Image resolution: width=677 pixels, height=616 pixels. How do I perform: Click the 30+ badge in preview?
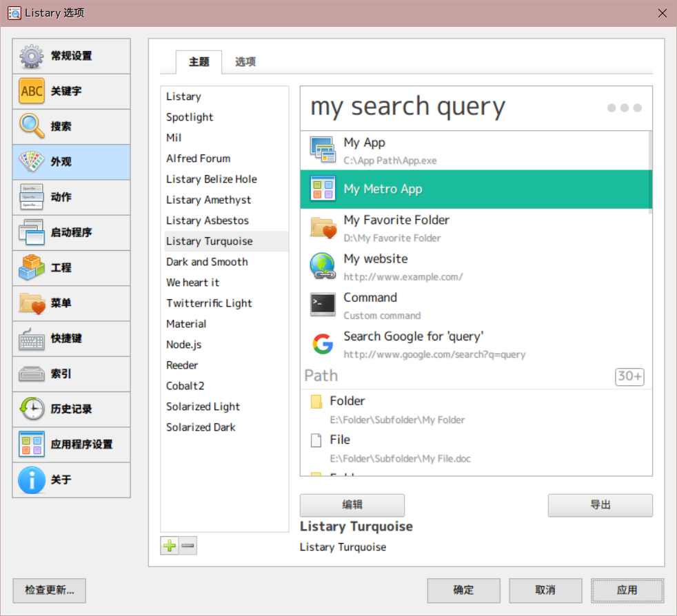629,376
